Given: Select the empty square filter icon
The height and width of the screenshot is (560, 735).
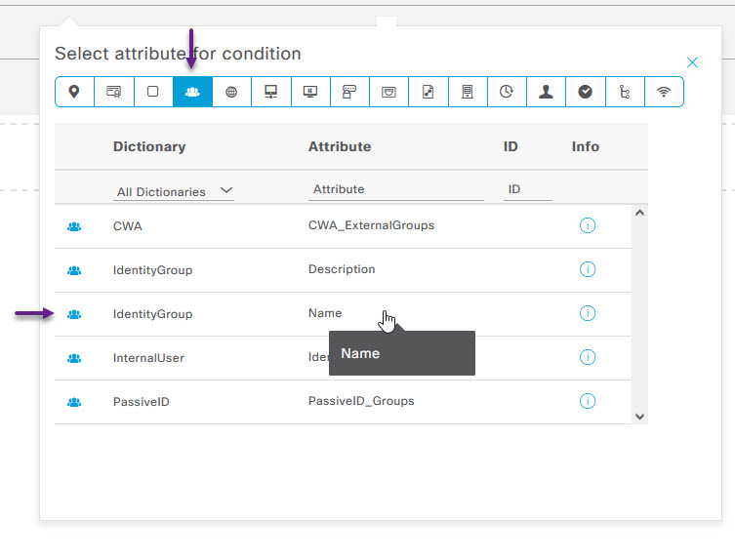Looking at the screenshot, I should point(152,92).
